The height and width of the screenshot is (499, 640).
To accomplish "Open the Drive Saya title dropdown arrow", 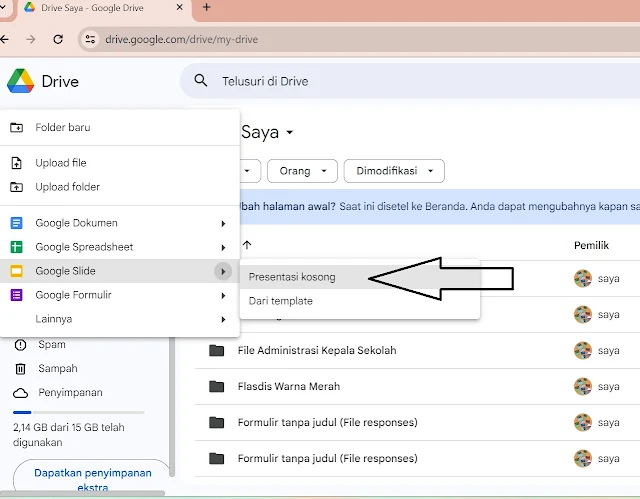I will click(x=289, y=132).
